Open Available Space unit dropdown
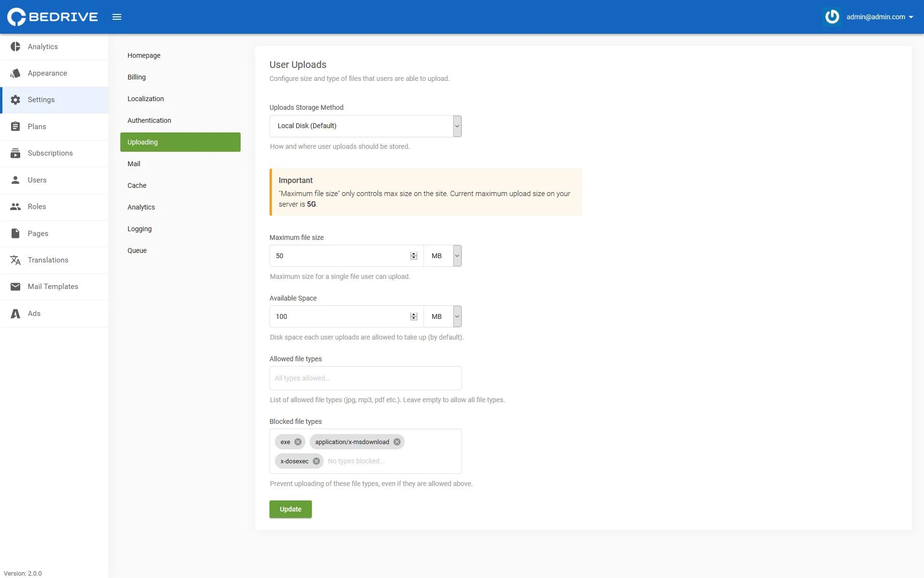This screenshot has height=578, width=924. click(x=443, y=316)
